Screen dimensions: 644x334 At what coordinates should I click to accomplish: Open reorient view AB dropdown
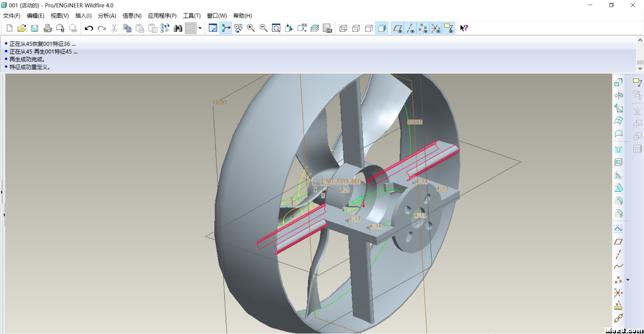[302, 28]
